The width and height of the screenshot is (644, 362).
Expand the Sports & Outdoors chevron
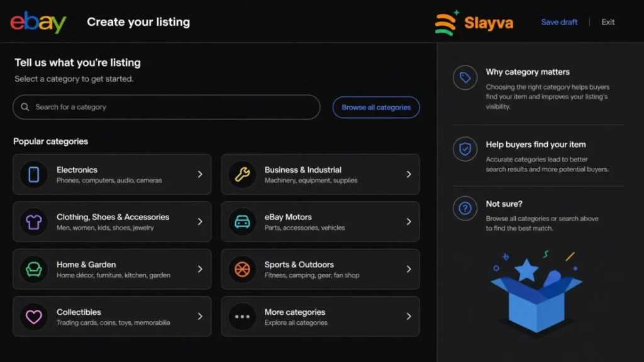click(x=409, y=269)
